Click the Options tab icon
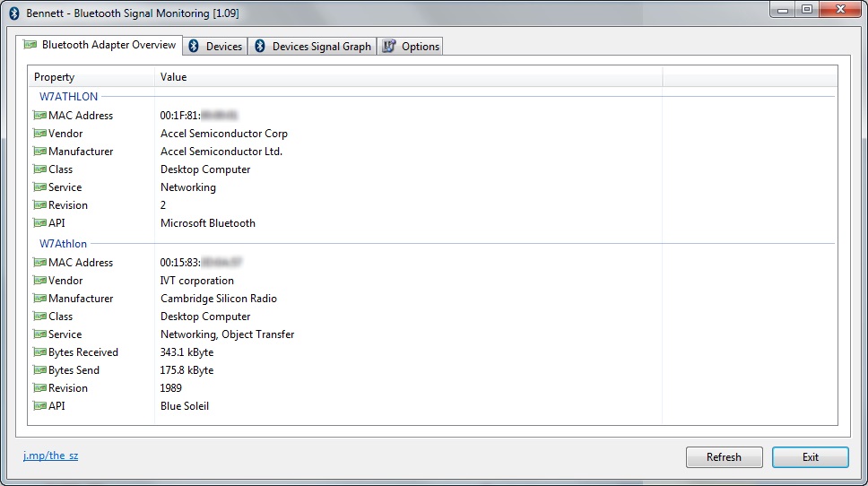The width and height of the screenshot is (868, 486). click(x=389, y=46)
